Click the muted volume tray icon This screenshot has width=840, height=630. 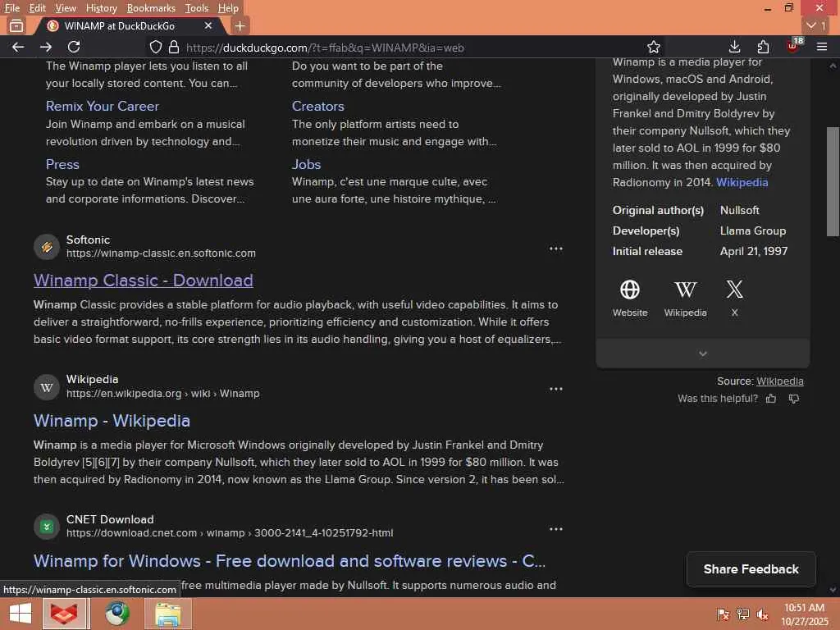pos(762,614)
